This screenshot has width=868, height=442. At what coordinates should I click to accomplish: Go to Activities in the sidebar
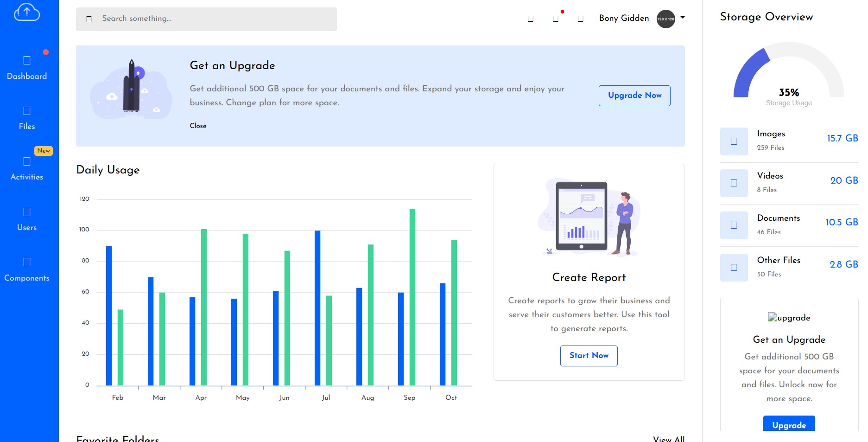click(27, 168)
